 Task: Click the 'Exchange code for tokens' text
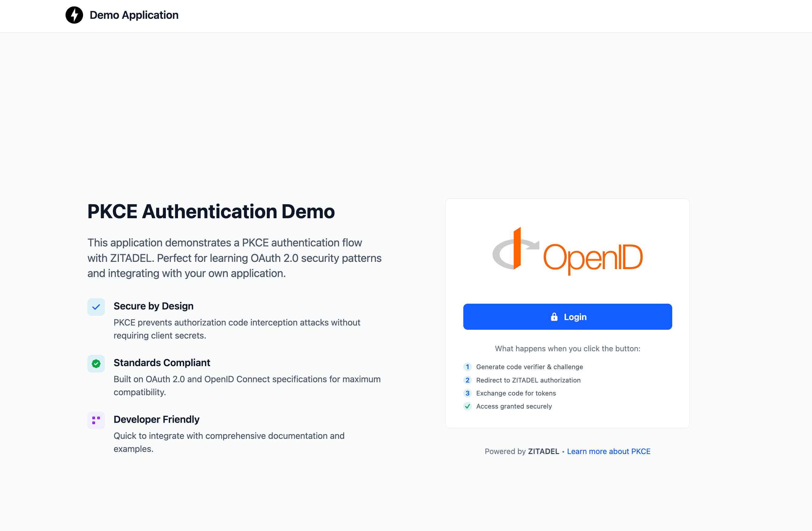pos(516,393)
